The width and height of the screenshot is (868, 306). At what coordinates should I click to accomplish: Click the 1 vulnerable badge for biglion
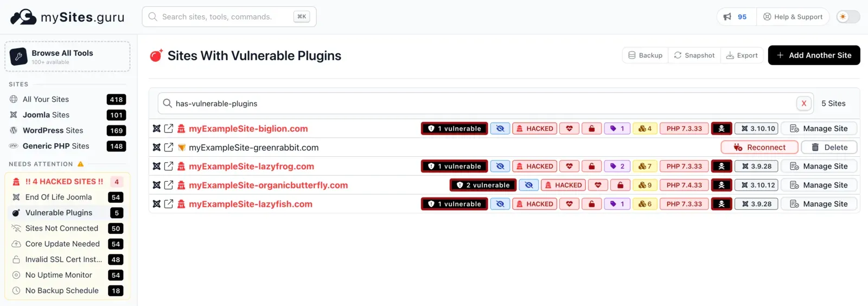tap(454, 129)
